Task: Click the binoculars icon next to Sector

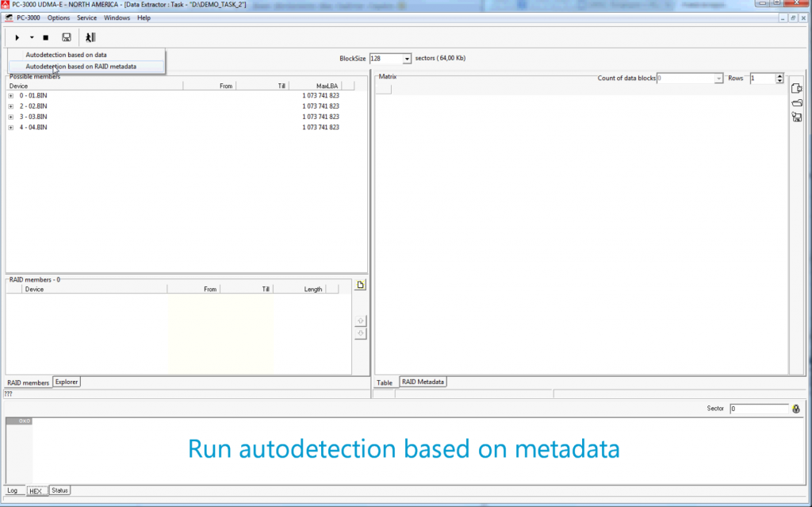Action: coord(796,409)
